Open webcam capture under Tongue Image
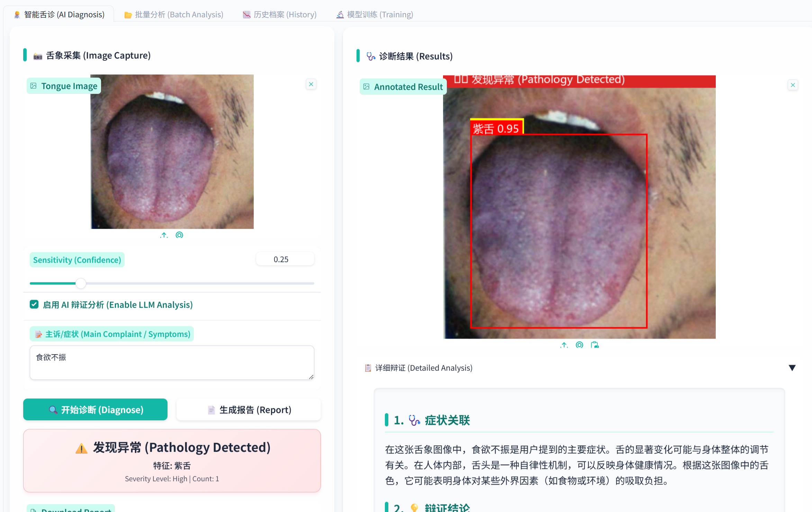The height and width of the screenshot is (512, 812). click(179, 235)
